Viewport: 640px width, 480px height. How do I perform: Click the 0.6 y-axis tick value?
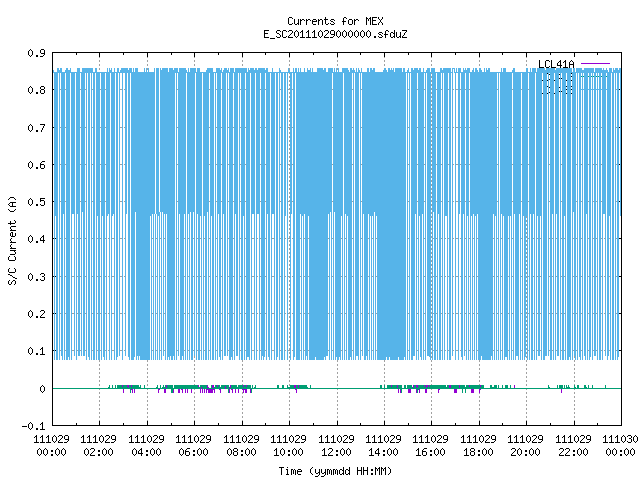[x=36, y=165]
